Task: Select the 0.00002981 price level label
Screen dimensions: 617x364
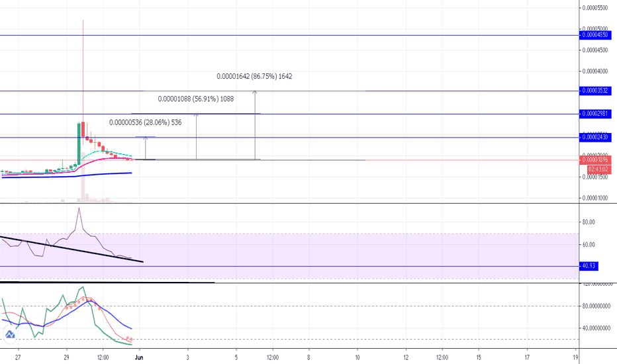Action: 595,114
